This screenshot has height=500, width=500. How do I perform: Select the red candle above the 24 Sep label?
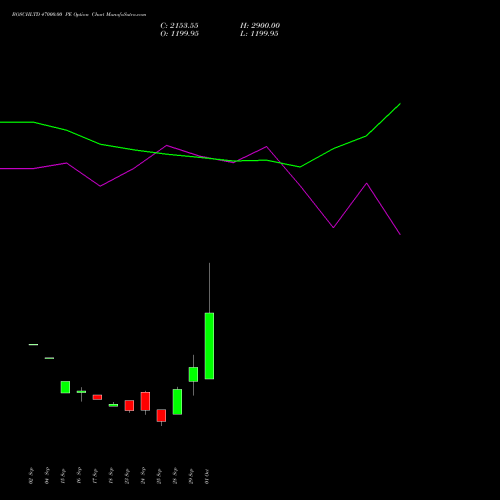pos(145,401)
